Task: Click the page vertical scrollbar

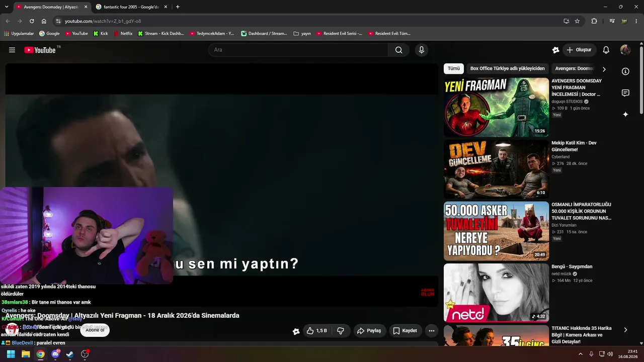Action: (641, 80)
